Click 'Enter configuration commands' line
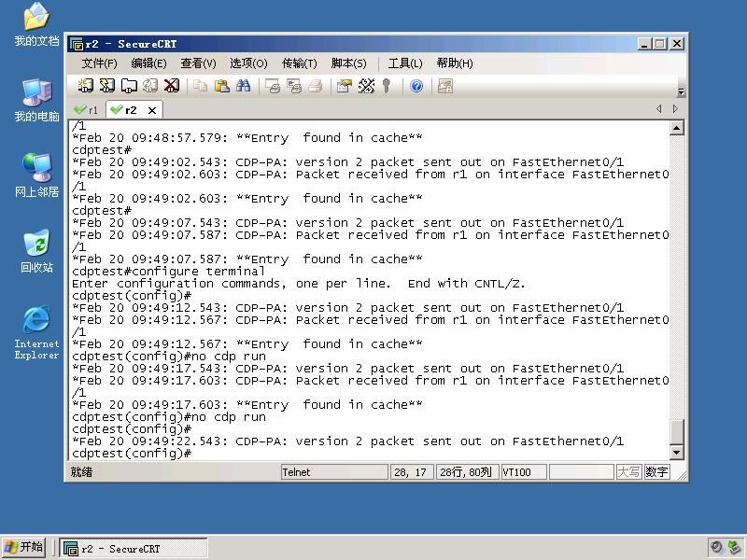The height and width of the screenshot is (560, 747). coord(298,284)
